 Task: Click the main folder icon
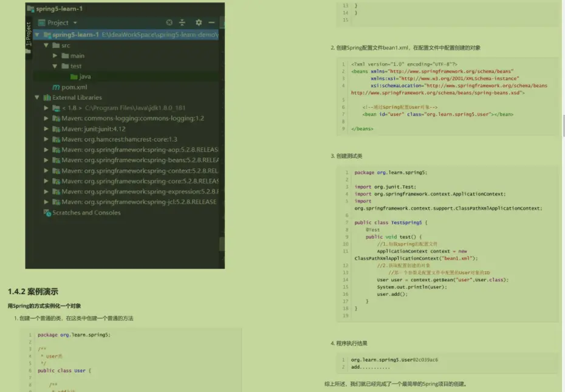pos(65,56)
